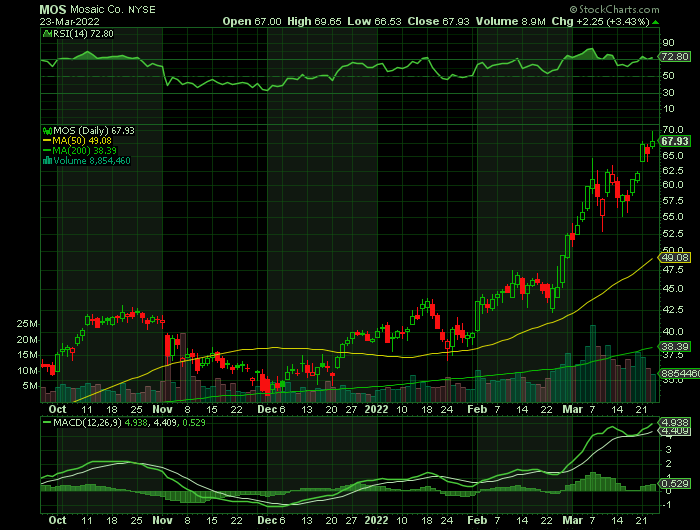Click the 0.529 histogram axis tag
This screenshot has width=700, height=530.
tap(675, 484)
